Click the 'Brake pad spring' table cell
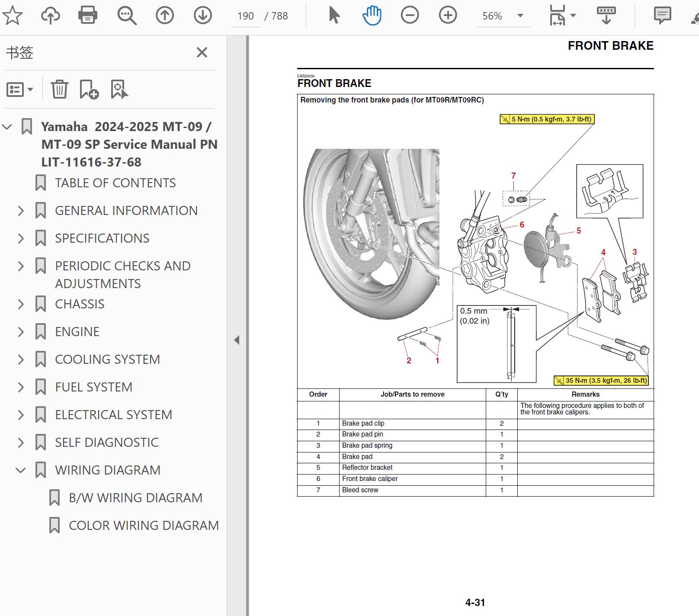Image resolution: width=699 pixels, height=616 pixels. 413,446
